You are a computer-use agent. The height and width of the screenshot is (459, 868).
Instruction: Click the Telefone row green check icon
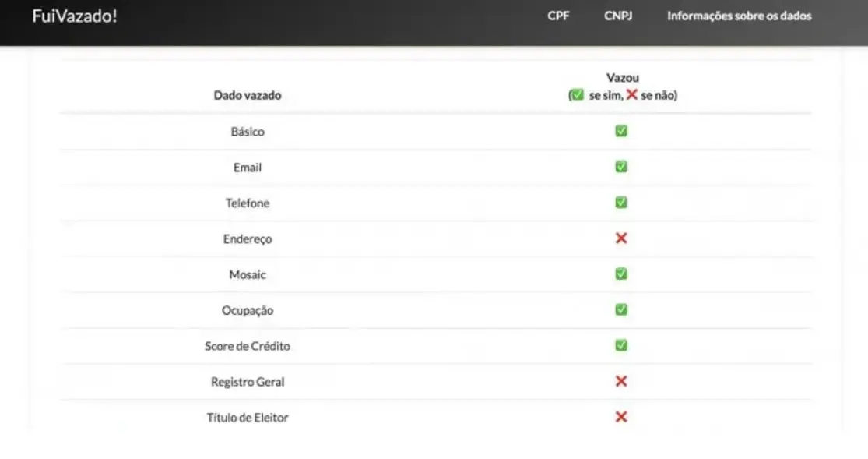[x=621, y=203]
